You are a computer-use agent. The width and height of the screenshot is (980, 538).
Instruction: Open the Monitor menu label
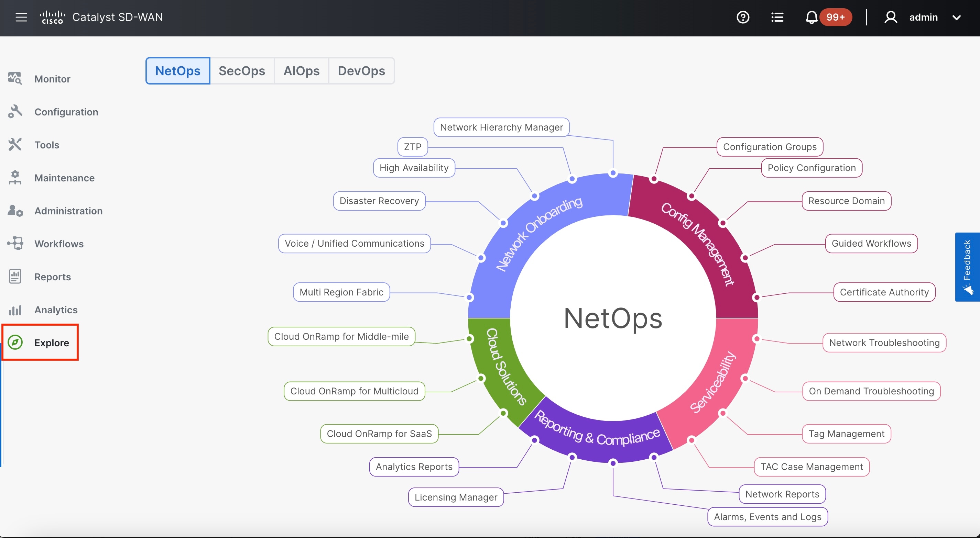(x=53, y=79)
